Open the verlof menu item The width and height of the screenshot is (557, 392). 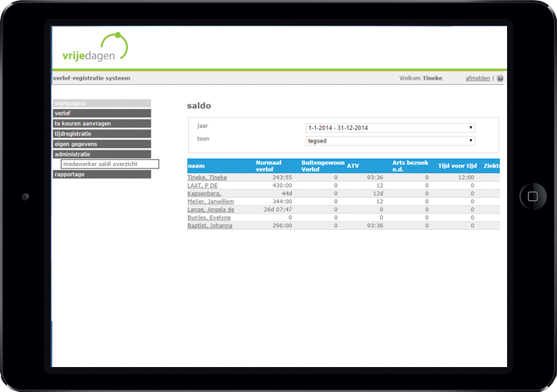click(x=102, y=113)
